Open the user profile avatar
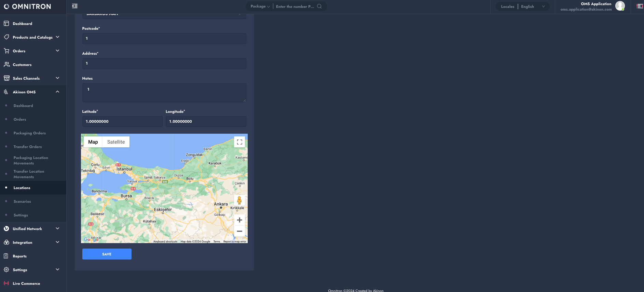The image size is (644, 292). [620, 6]
